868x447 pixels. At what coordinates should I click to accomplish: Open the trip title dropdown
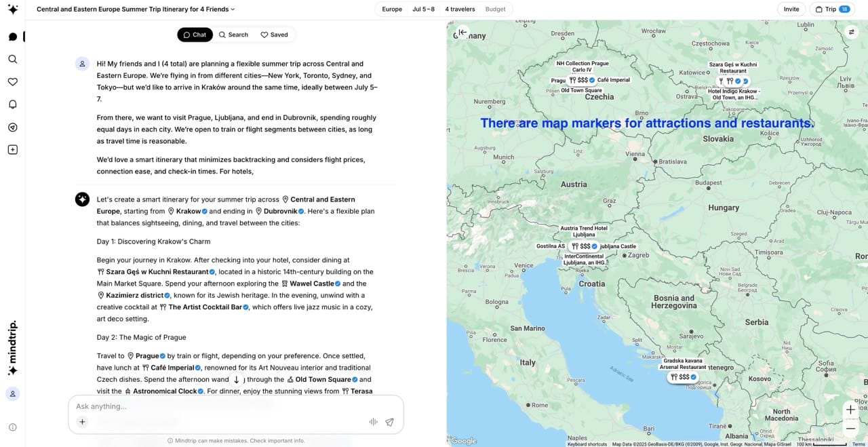coord(232,9)
